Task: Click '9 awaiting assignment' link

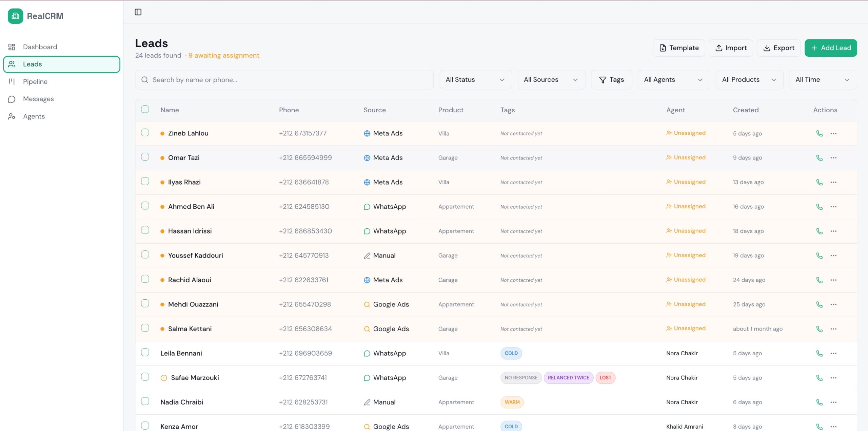Action: 224,55
